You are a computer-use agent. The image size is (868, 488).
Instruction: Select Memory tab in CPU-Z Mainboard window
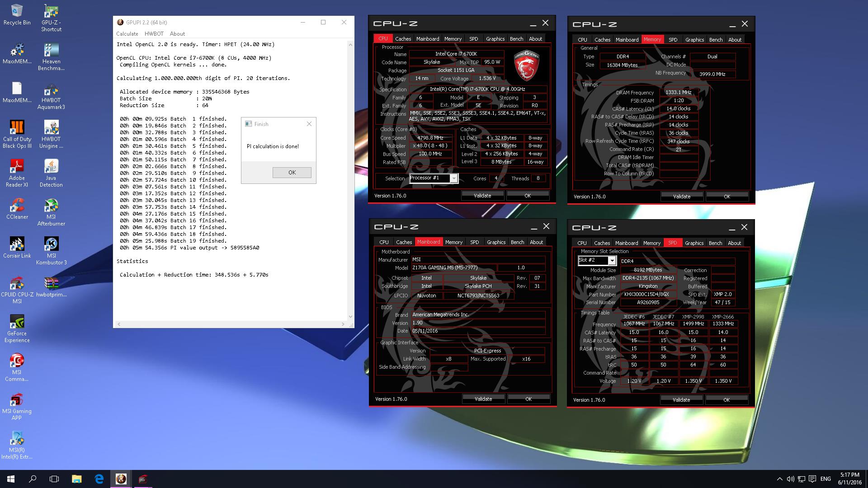coord(453,242)
